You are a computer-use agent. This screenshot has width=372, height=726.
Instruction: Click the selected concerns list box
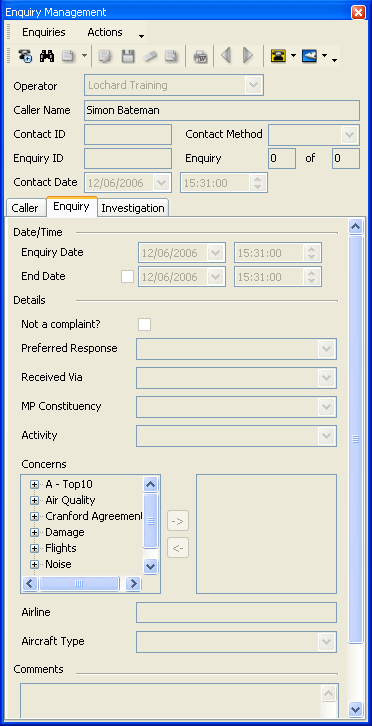point(266,534)
